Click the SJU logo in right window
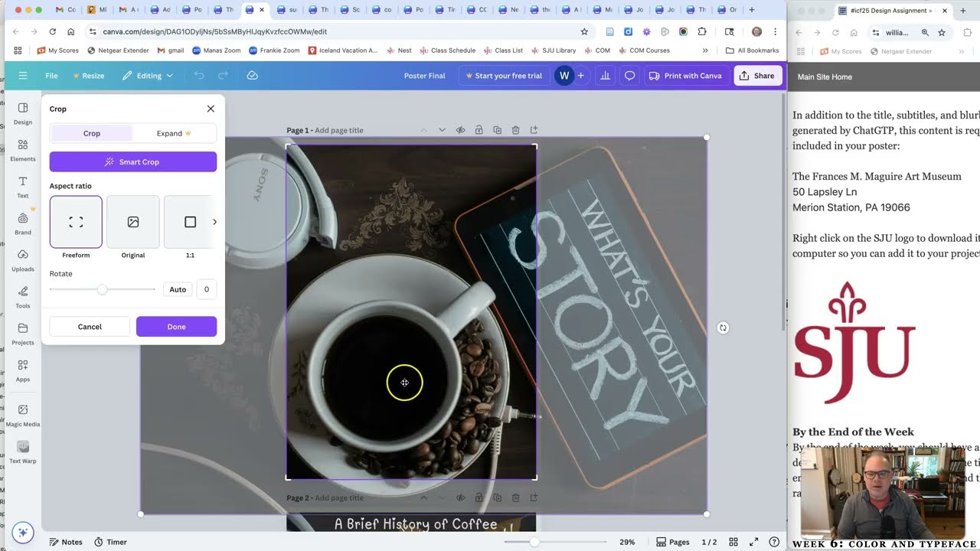 (854, 342)
